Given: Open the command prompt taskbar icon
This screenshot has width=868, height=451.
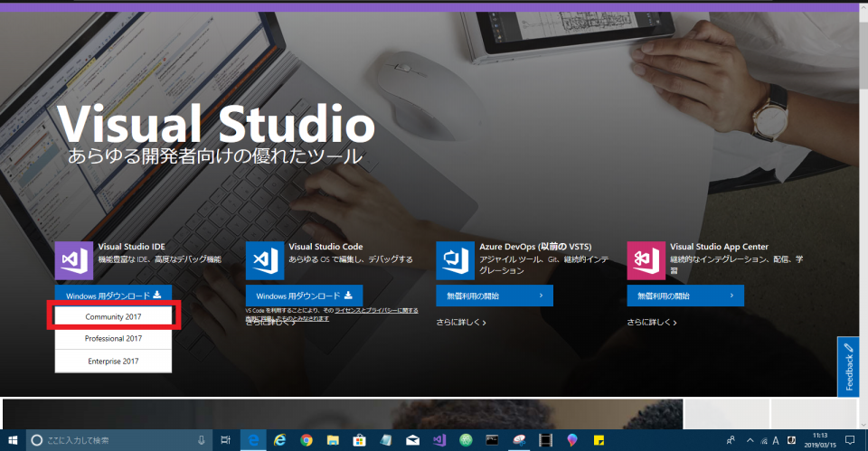Looking at the screenshot, I should (492, 440).
